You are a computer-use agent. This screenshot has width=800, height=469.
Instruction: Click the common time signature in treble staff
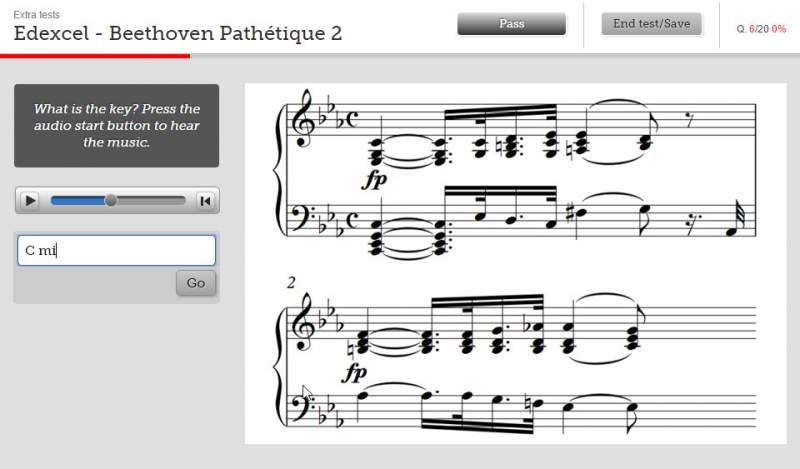[352, 119]
